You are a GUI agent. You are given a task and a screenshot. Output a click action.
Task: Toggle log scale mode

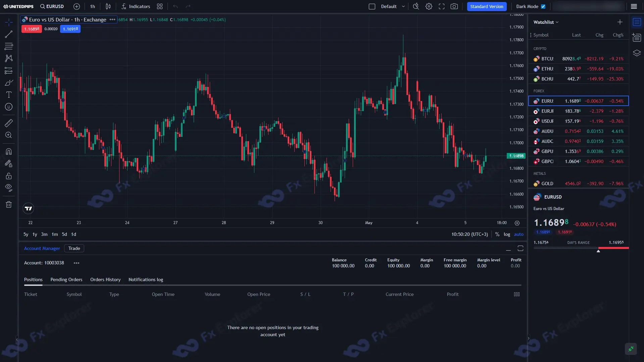[x=507, y=234]
